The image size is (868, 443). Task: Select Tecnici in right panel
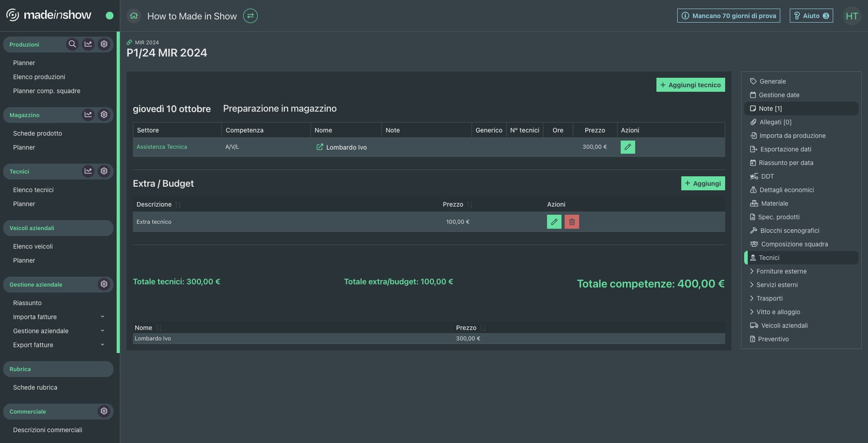801,258
